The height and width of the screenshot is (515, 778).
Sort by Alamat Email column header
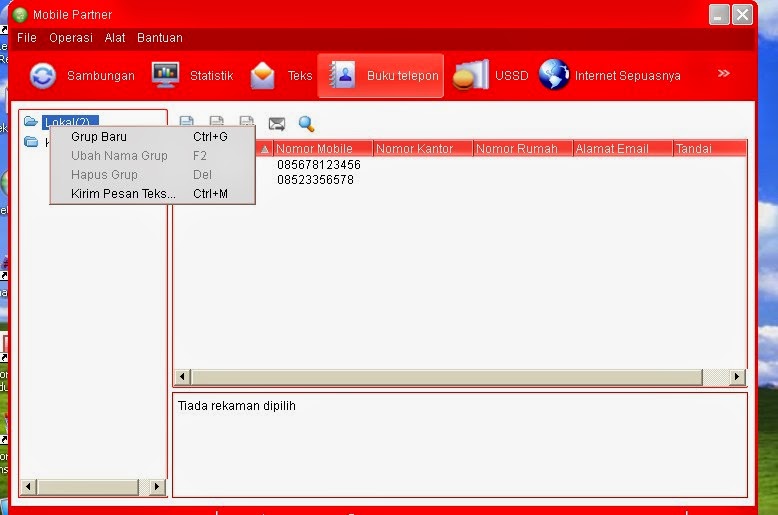tap(623, 148)
